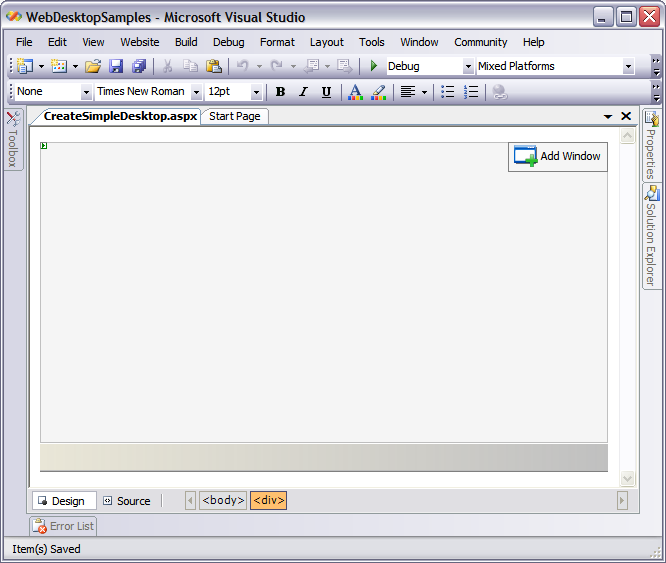Open the Format menu
Viewport: 666px width, 563px height.
277,42
